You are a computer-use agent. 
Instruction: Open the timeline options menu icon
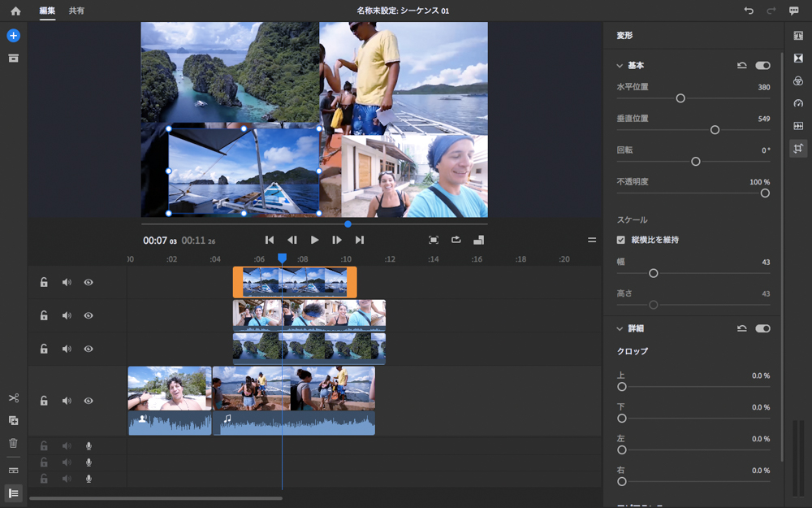[x=592, y=240]
